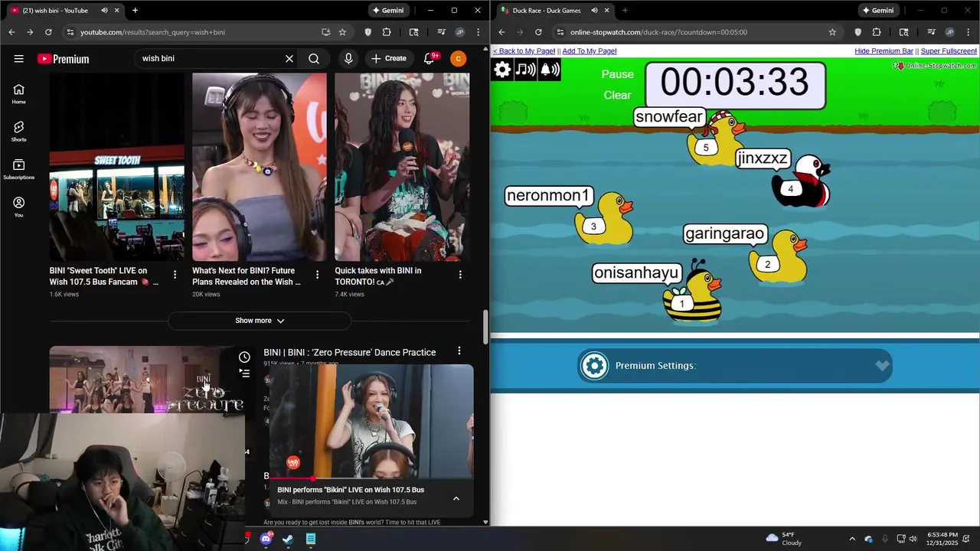Open Steam from the taskbar

[288, 539]
